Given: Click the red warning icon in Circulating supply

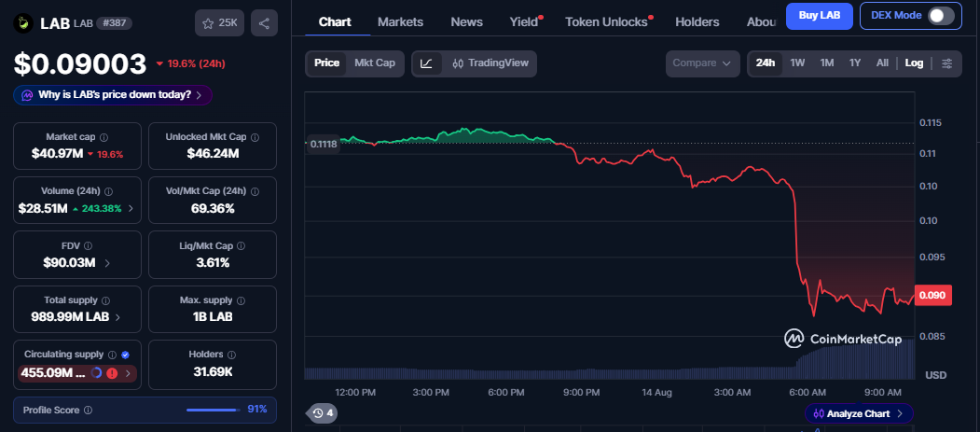Looking at the screenshot, I should 113,373.
